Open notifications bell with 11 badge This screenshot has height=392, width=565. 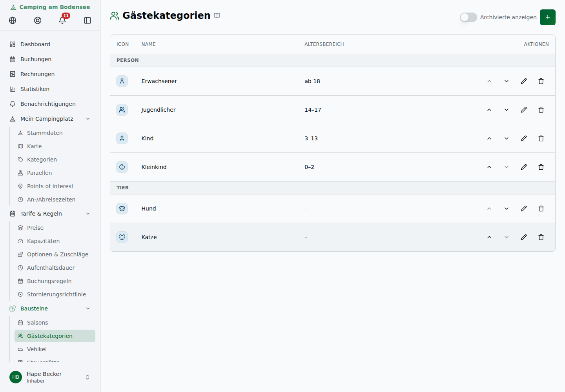(62, 20)
